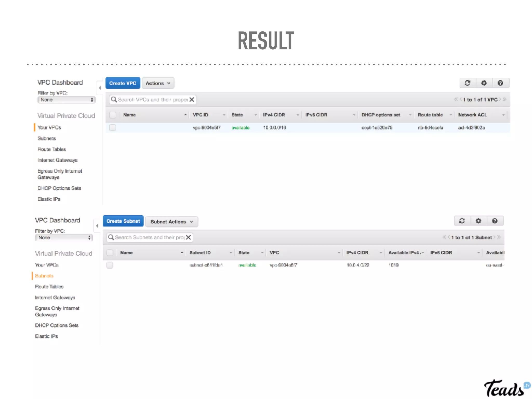This screenshot has height=399, width=532.
Task: Click help icon in subnet panel
Action: (x=495, y=221)
